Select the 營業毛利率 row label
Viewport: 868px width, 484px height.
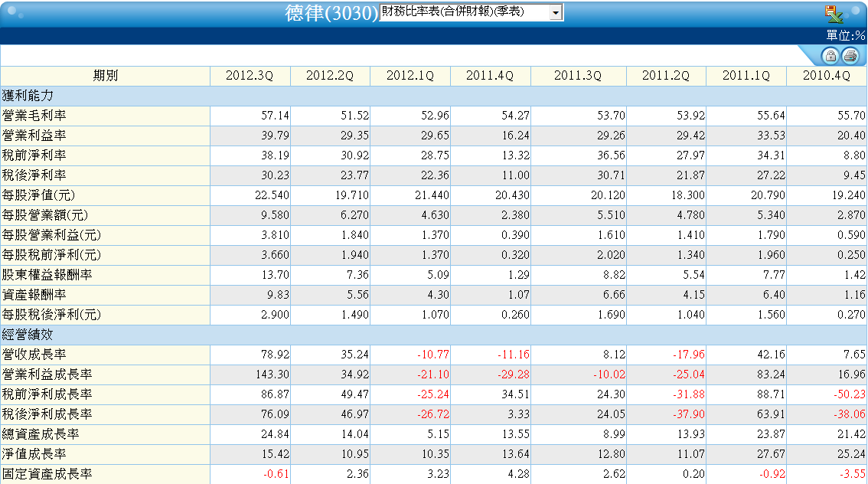34,116
